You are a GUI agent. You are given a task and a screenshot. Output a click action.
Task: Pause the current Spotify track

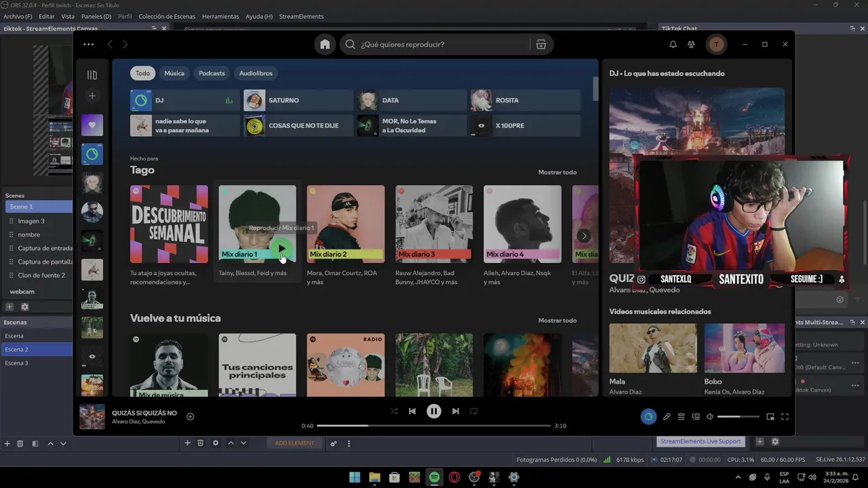tap(434, 411)
